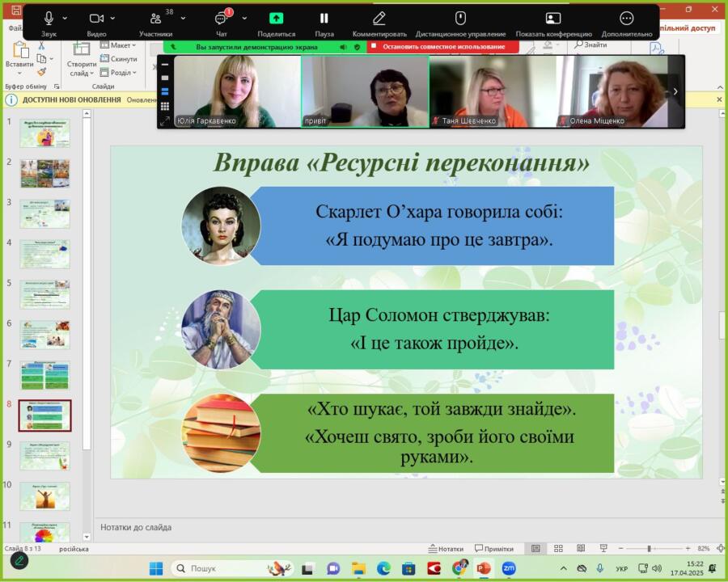Viewport: 728px width, 582px height.
Task: Select slide 7 thumbnail
Action: coord(45,375)
